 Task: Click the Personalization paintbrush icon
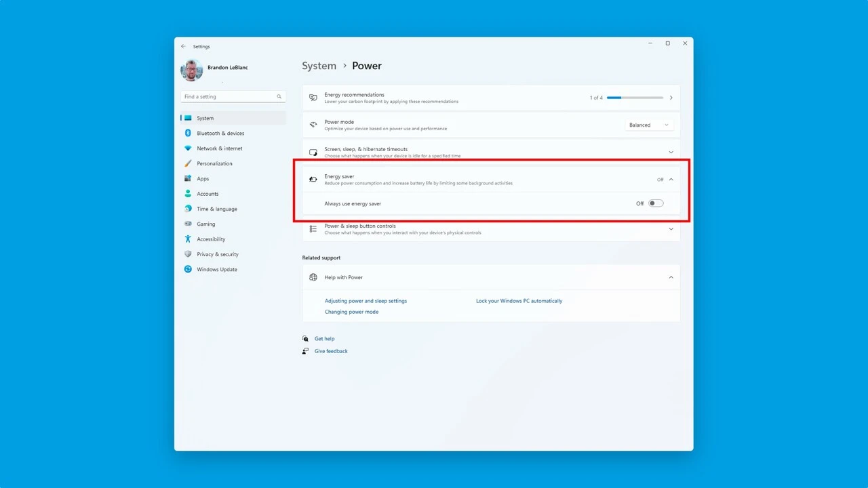coord(188,163)
